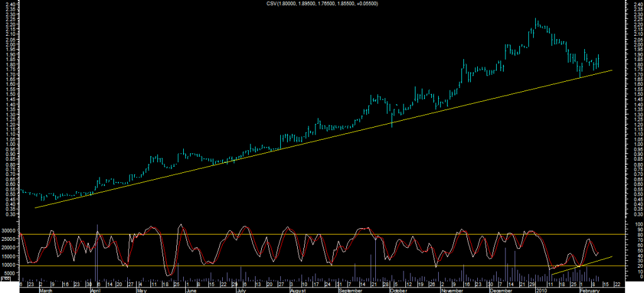This screenshot has height=293, width=644.
Task: Click the April label on the time axis
Action: [x=96, y=290]
